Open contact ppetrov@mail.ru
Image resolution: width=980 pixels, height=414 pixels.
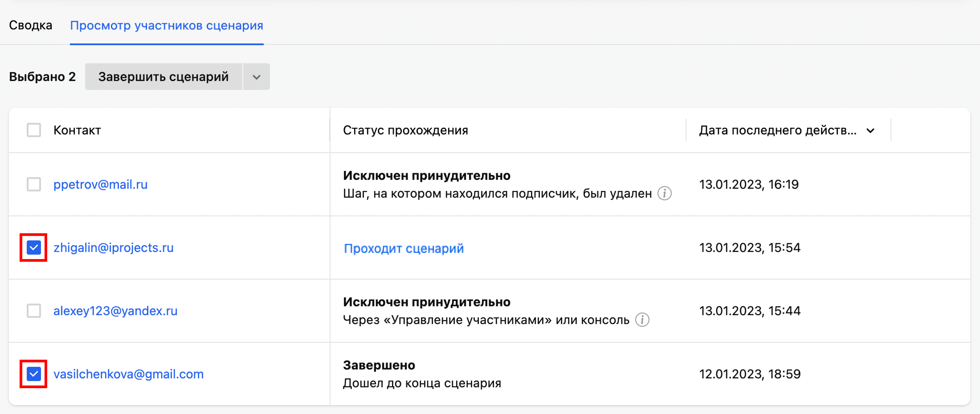pos(100,184)
